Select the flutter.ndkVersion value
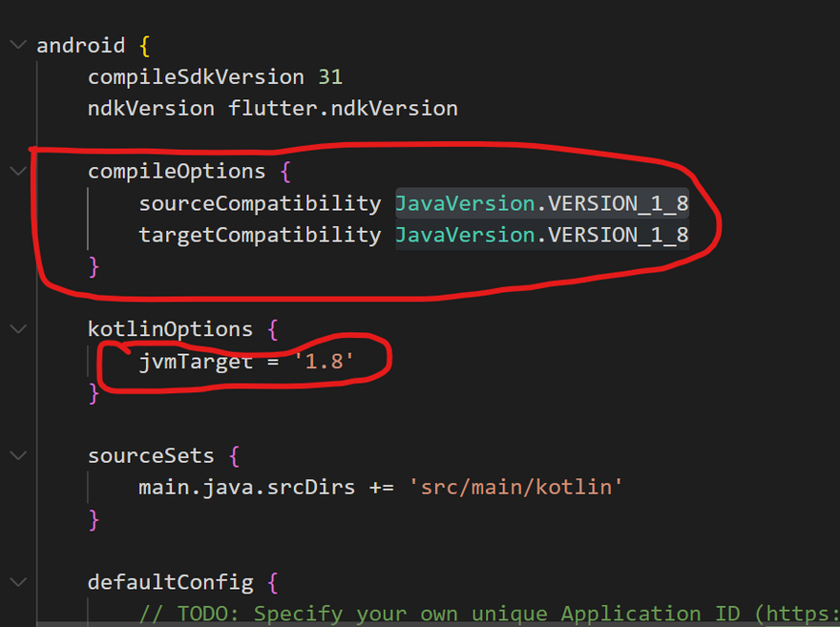 [x=343, y=108]
